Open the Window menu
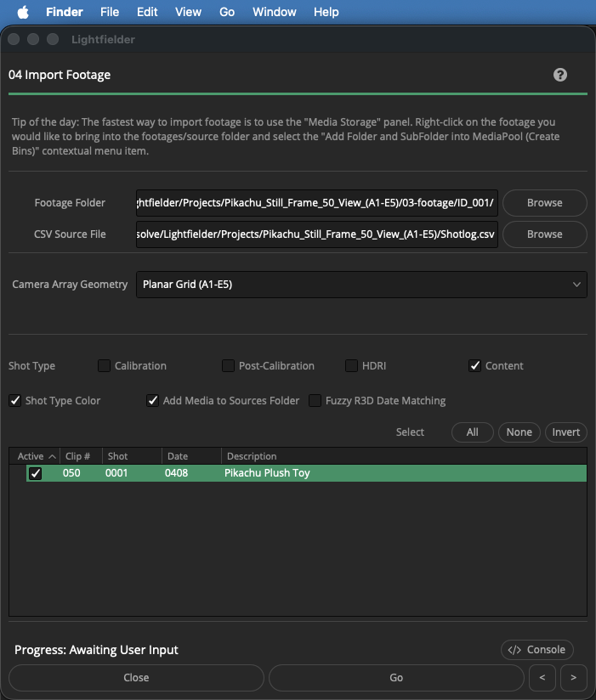 pos(275,12)
